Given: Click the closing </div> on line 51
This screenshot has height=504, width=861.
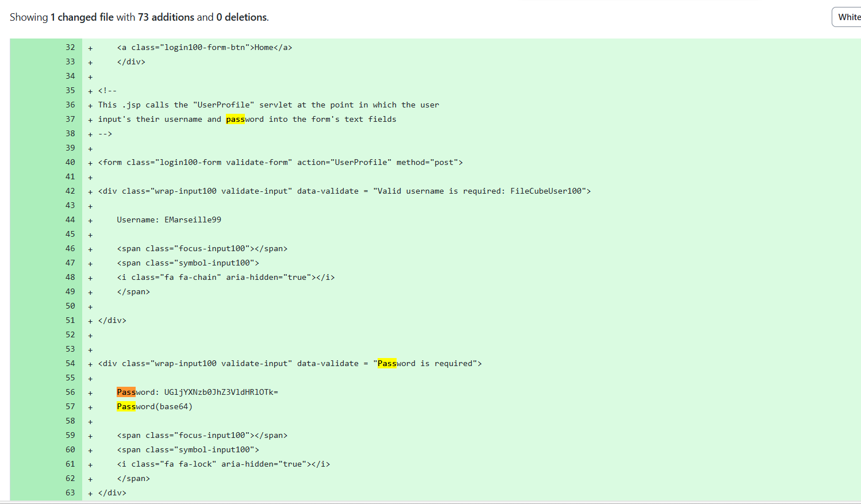Looking at the screenshot, I should (x=112, y=320).
